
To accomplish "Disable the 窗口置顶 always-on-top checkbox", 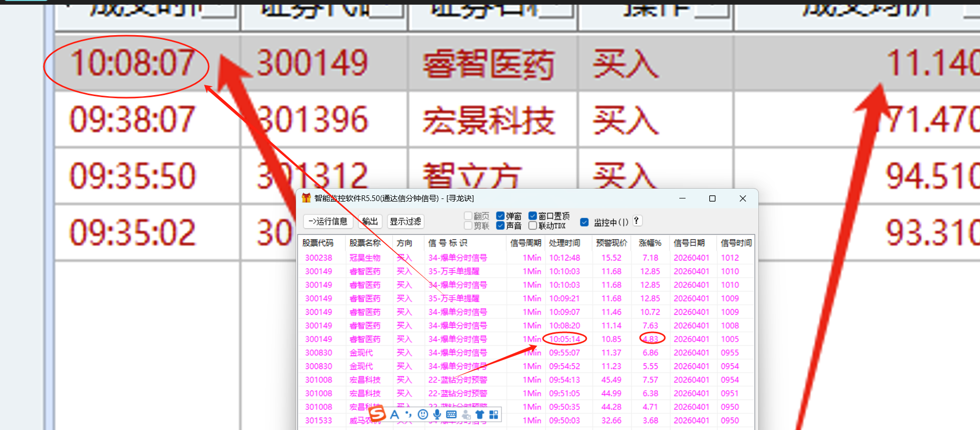I will tap(533, 216).
